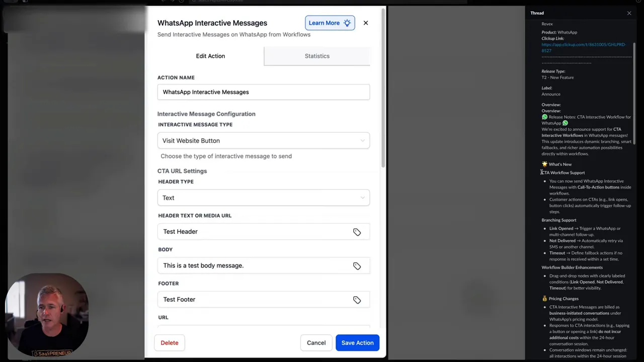This screenshot has height=362, width=644.
Task: Click 'Interactive Message Configuration' heading
Action: [206, 114]
